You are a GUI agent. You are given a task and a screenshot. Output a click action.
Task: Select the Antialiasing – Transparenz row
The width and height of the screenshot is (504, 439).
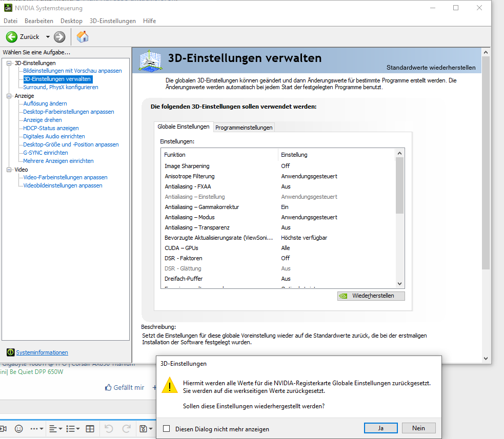click(278, 227)
